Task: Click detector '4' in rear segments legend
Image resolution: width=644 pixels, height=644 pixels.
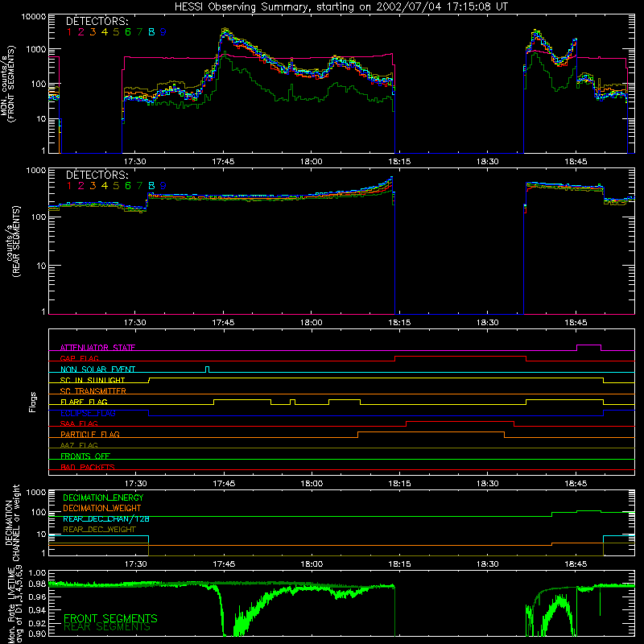Action: point(105,186)
